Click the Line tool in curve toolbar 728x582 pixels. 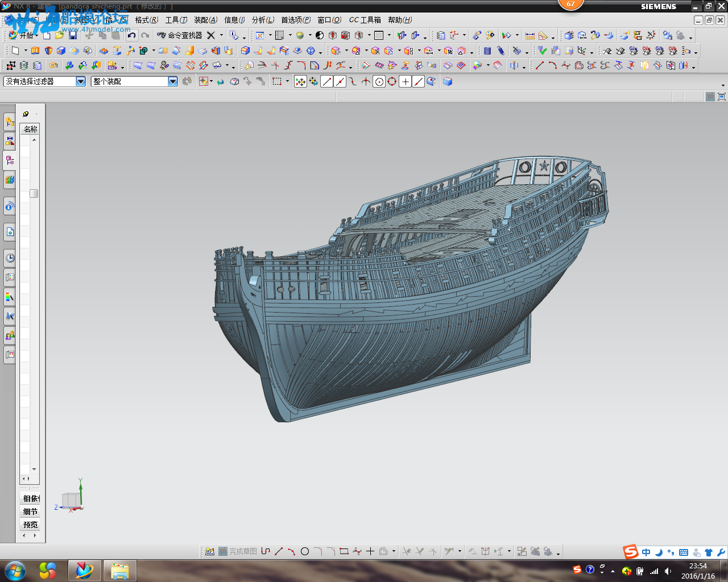point(539,66)
